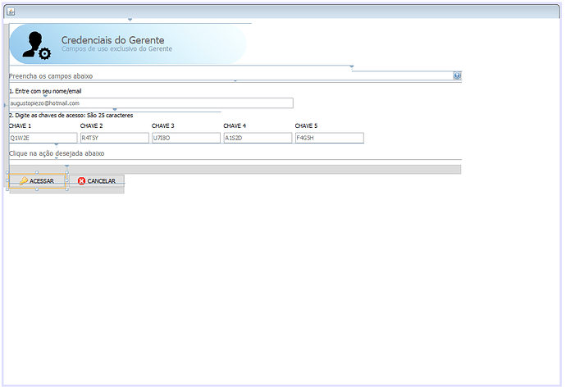Select the CHAVE 1 field containing Q1W2E
Viewport: 566px width, 392px height.
tap(43, 138)
